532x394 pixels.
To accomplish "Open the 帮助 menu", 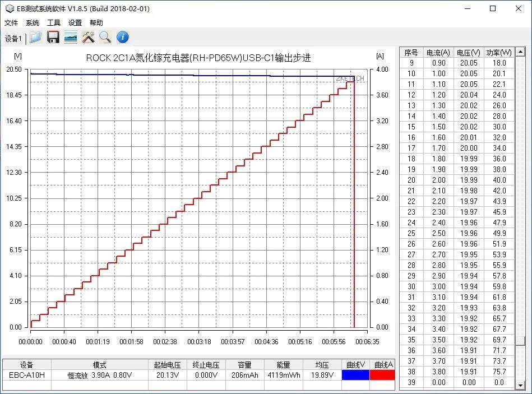I will pos(96,23).
